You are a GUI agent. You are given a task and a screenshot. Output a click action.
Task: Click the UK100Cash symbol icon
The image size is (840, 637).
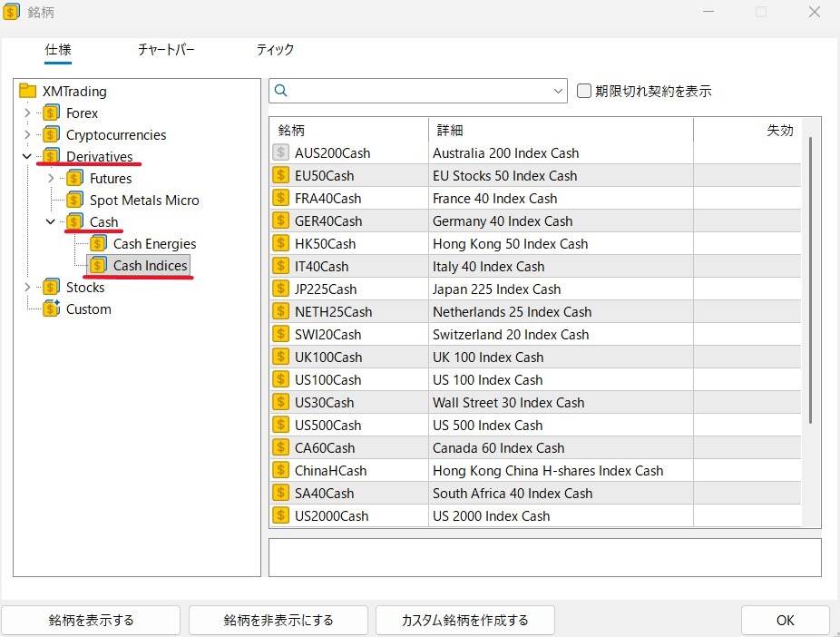pyautogui.click(x=280, y=357)
